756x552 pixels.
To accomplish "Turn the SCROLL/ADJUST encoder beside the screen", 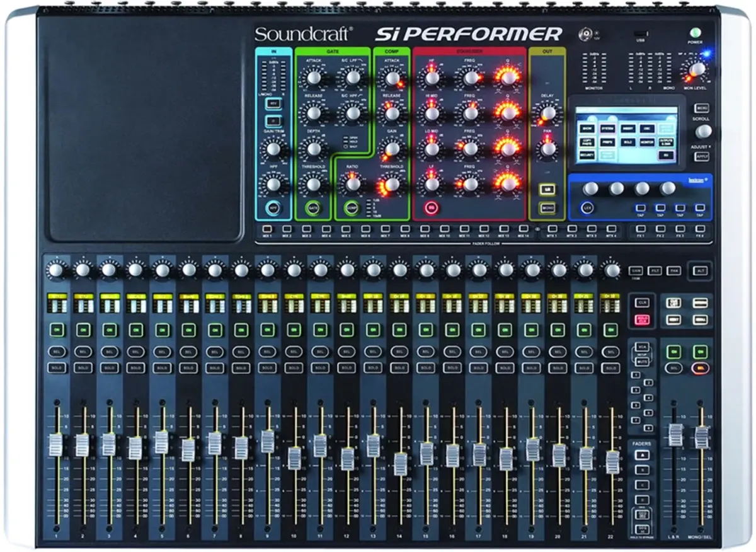I will pyautogui.click(x=703, y=131).
